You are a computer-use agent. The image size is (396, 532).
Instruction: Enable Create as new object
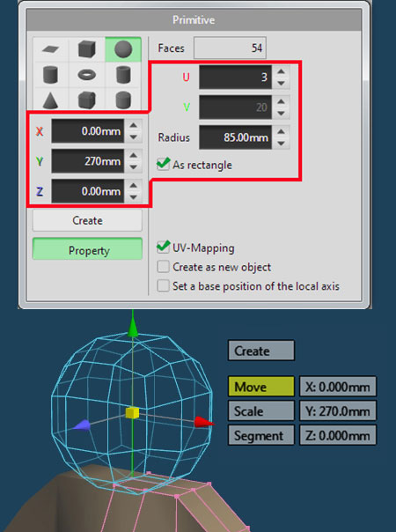[163, 267]
